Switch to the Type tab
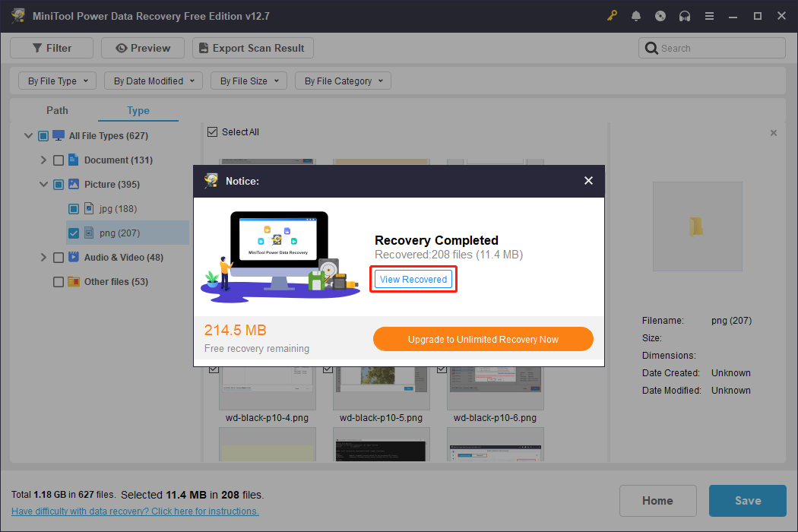Image resolution: width=798 pixels, height=532 pixels. click(x=138, y=110)
